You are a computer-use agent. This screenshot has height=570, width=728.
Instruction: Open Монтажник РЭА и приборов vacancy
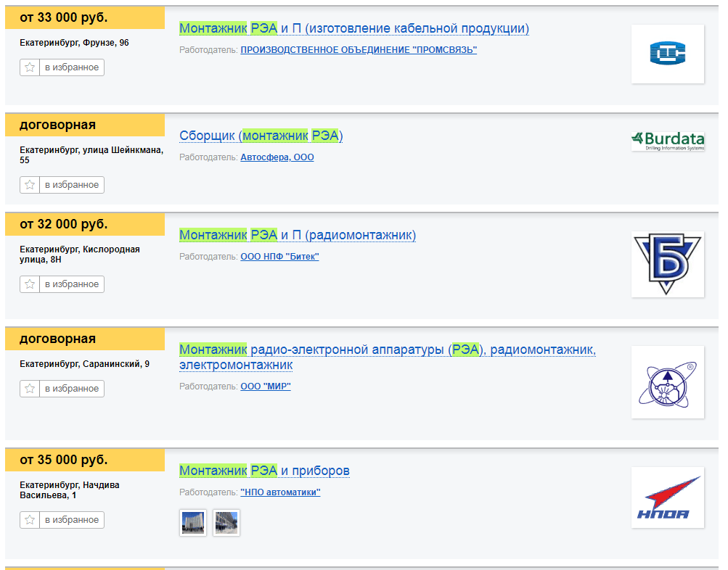pyautogui.click(x=264, y=471)
